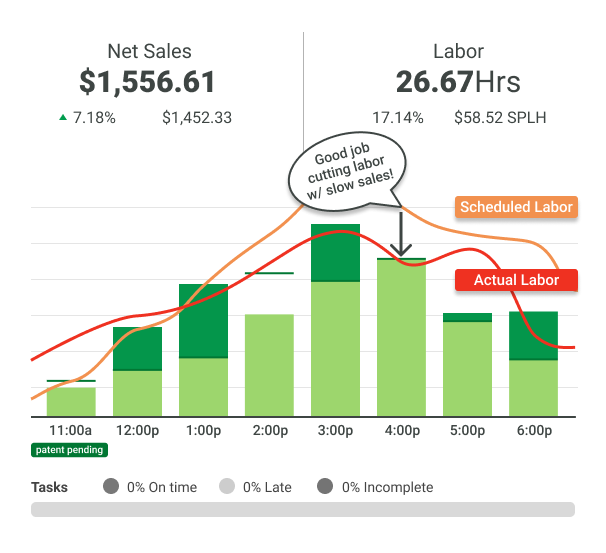Click the Incomplete status dot
Viewport: 606px width, 553px height.
tap(324, 487)
